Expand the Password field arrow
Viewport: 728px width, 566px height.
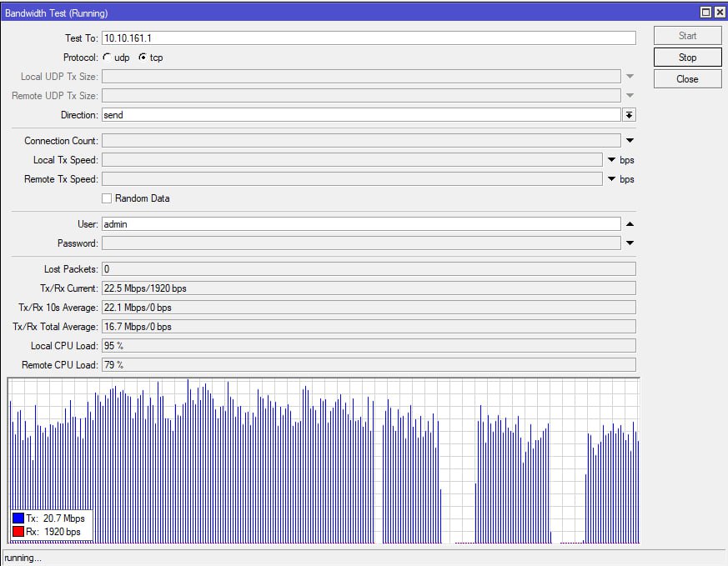click(x=630, y=243)
